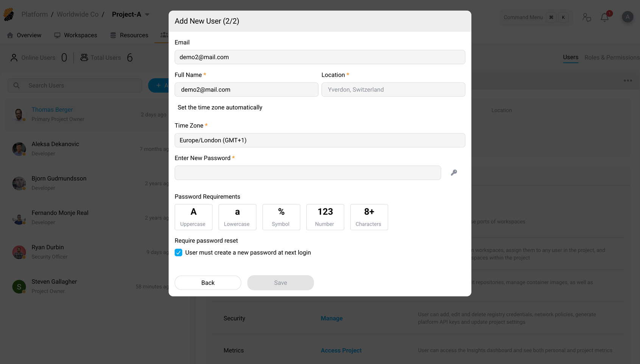Select Steven Gallagher in user list

pyautogui.click(x=87, y=287)
